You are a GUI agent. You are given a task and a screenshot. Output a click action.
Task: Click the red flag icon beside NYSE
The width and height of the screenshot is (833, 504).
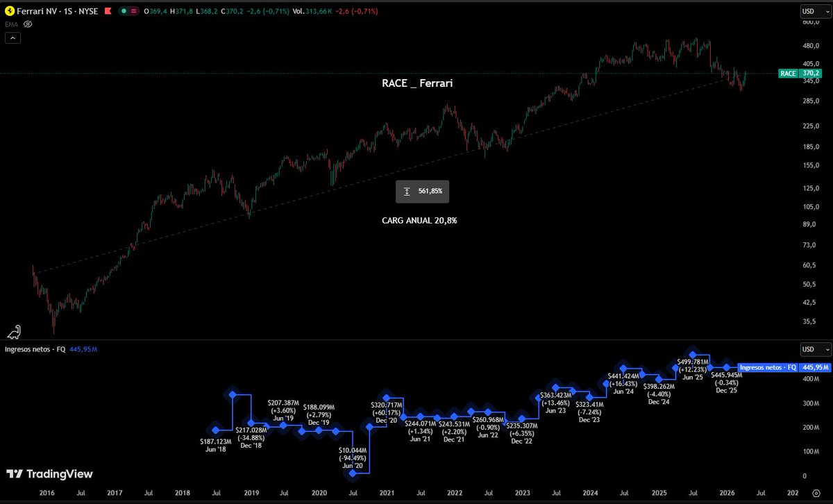point(108,11)
